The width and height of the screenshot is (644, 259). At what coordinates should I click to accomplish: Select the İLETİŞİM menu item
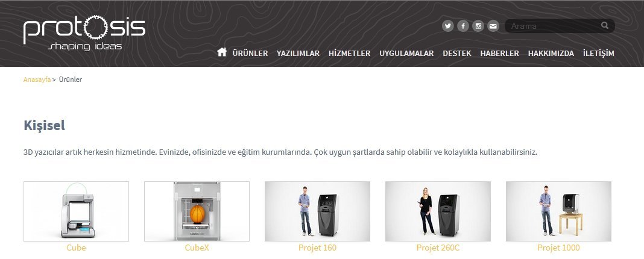[598, 54]
